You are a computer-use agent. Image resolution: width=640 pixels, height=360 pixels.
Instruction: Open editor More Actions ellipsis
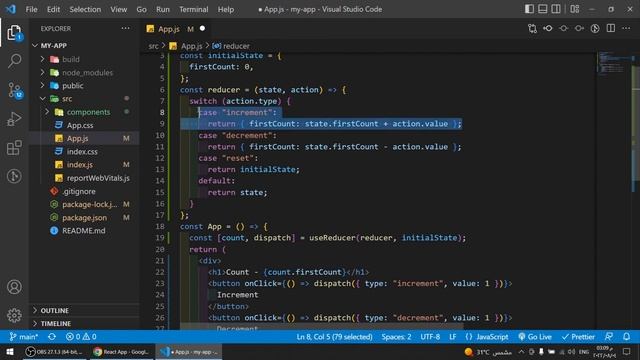[x=626, y=28]
